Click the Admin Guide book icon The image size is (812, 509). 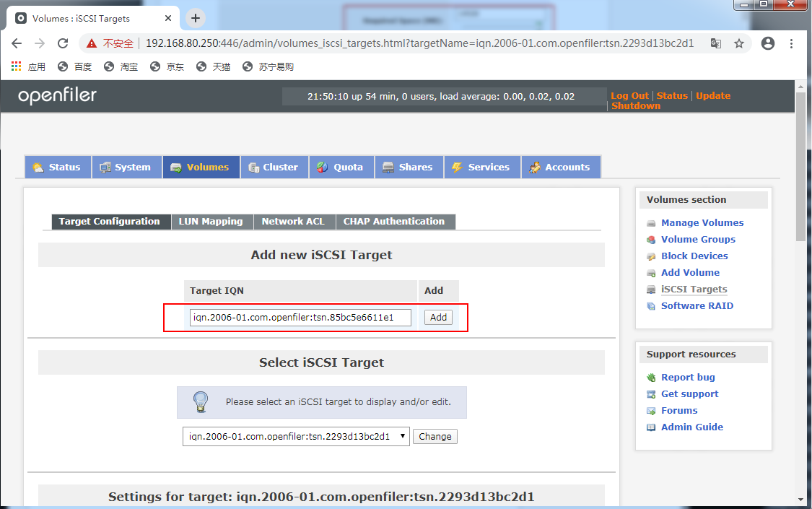coord(651,427)
